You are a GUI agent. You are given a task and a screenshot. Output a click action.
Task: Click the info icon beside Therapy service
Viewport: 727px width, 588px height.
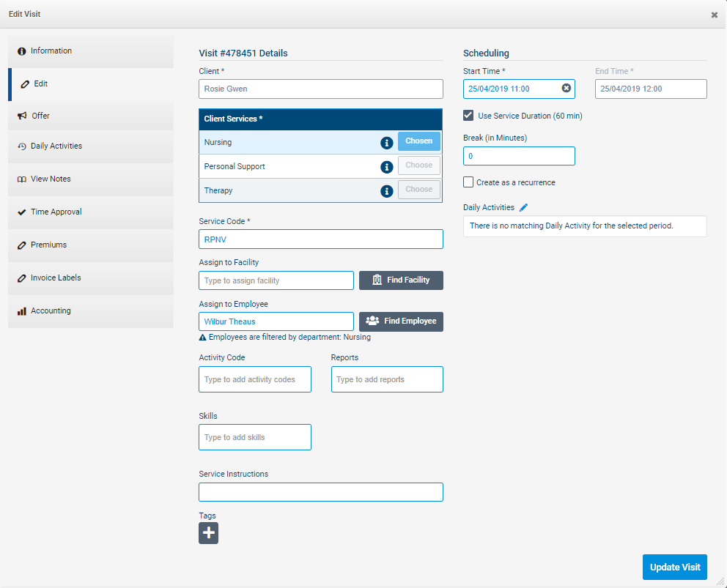(387, 191)
